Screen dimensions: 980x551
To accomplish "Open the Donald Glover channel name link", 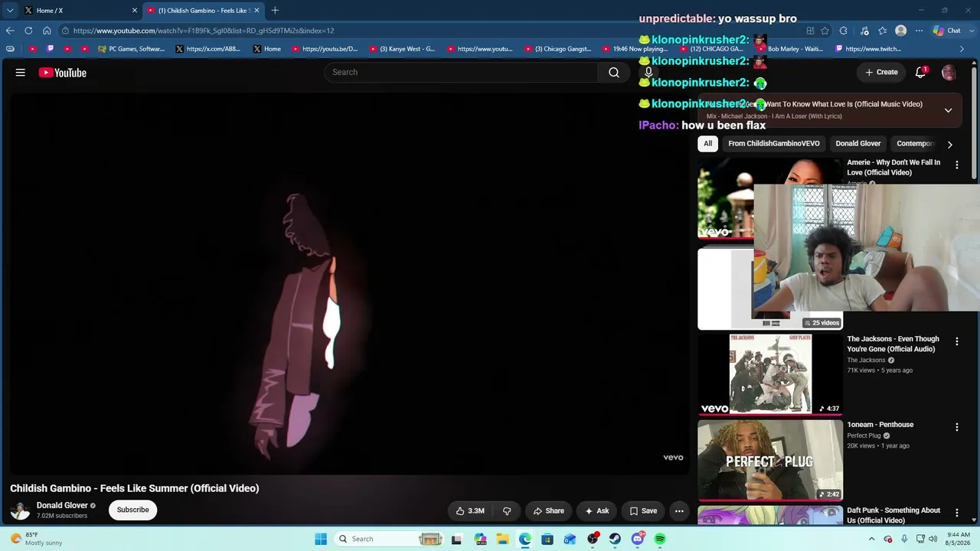I will tap(62, 506).
